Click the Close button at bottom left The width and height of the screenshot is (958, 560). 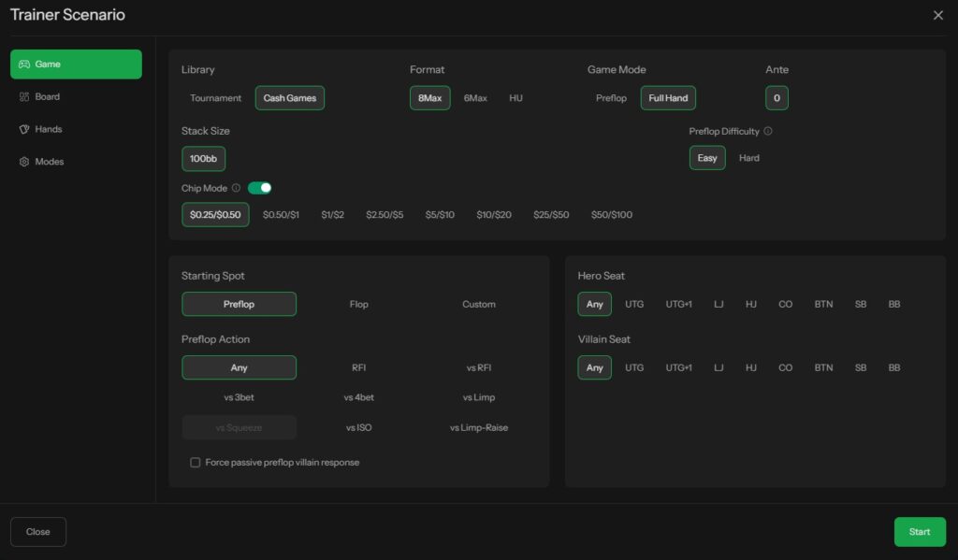pos(38,532)
